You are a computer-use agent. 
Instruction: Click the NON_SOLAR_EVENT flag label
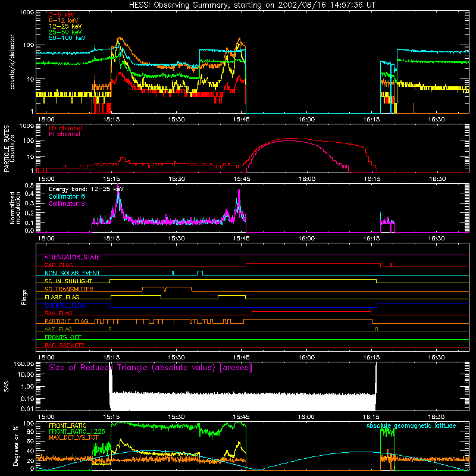[x=72, y=273]
